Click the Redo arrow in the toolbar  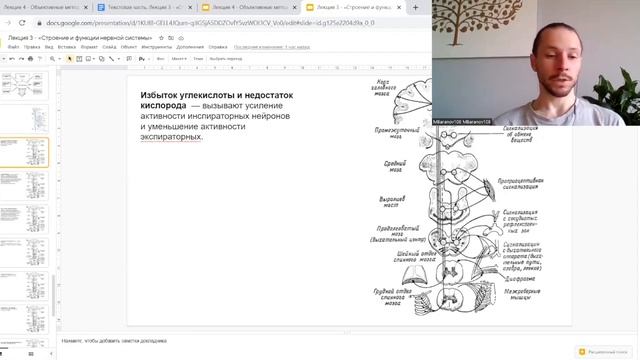pos(21,59)
